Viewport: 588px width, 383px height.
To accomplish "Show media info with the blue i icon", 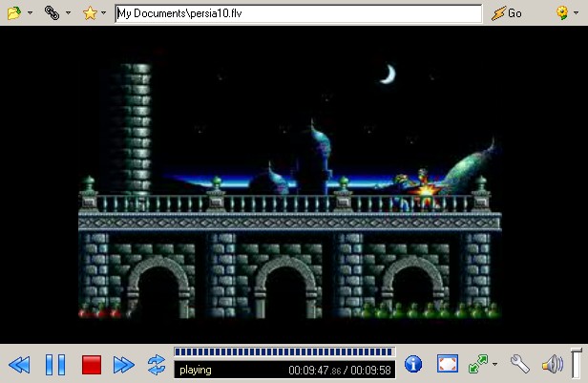I will coord(413,364).
